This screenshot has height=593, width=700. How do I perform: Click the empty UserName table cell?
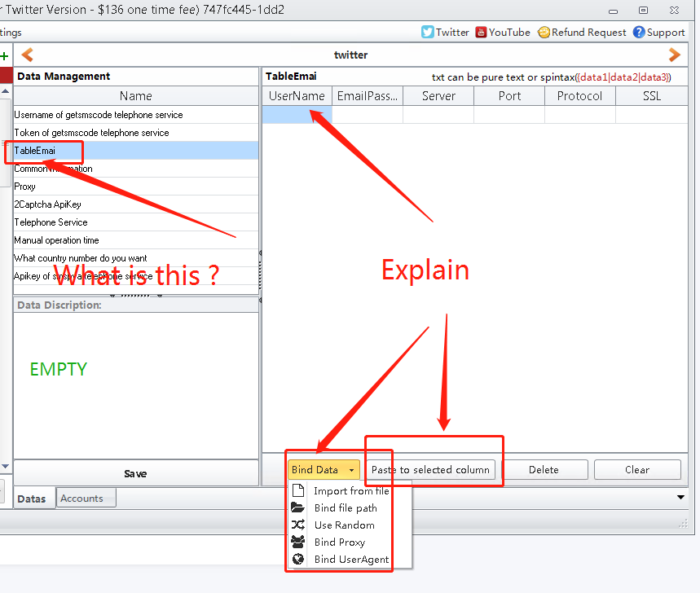pyautogui.click(x=297, y=115)
